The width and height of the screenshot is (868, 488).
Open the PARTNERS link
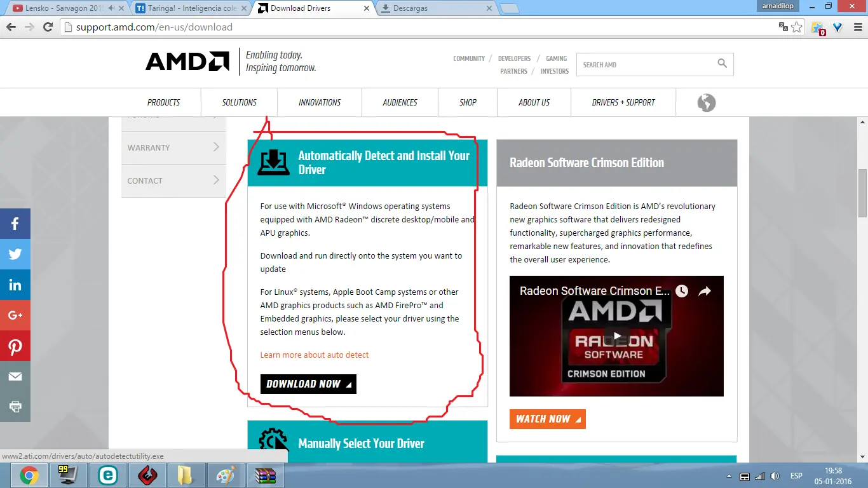pos(513,72)
